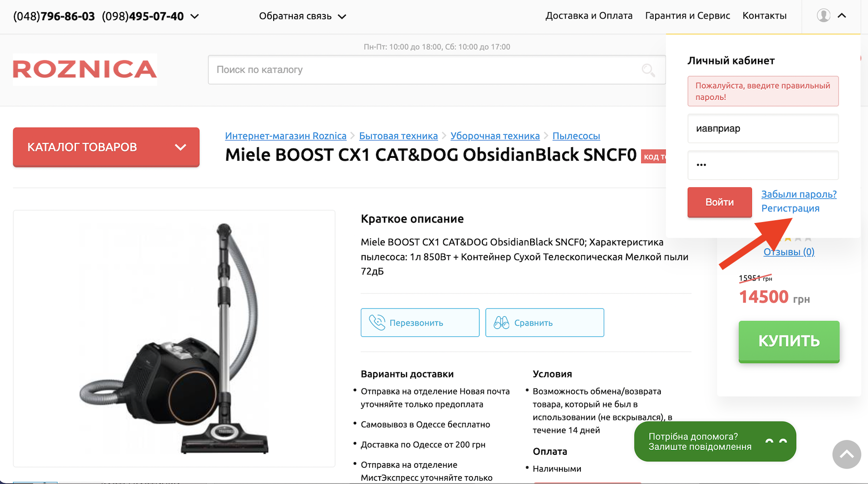Focus the Поиск по каталогу search field
The width and height of the screenshot is (868, 484).
[x=437, y=70]
